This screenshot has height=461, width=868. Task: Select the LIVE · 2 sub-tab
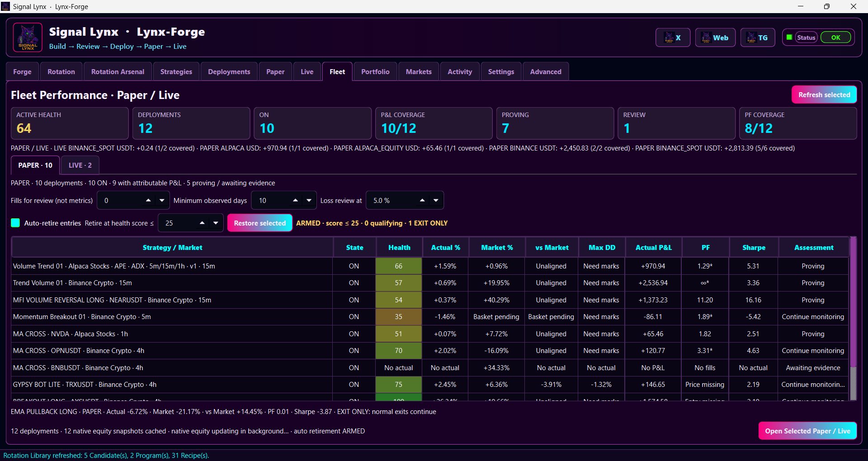[x=80, y=165]
